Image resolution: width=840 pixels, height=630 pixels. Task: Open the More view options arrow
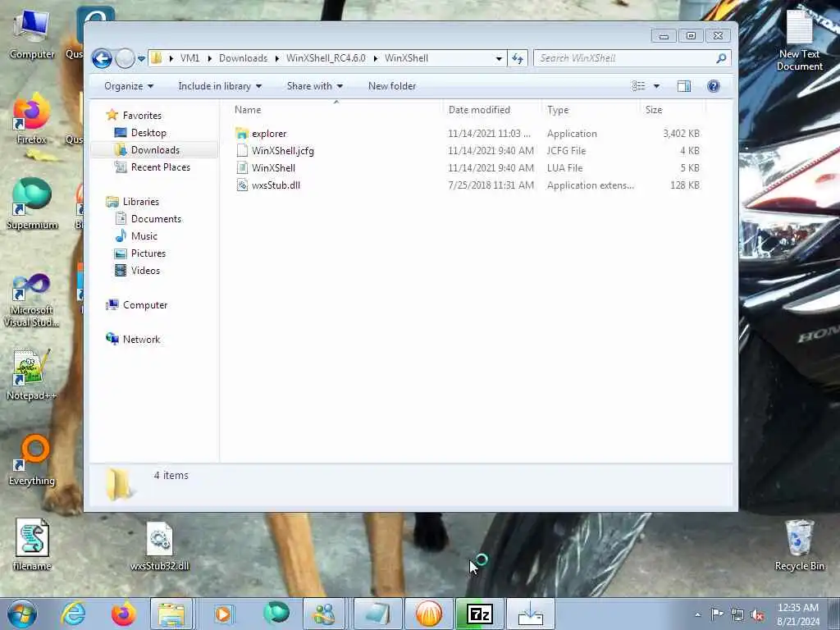click(656, 86)
